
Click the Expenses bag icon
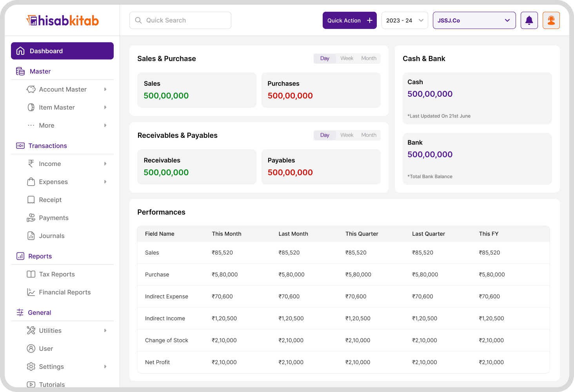click(x=31, y=182)
